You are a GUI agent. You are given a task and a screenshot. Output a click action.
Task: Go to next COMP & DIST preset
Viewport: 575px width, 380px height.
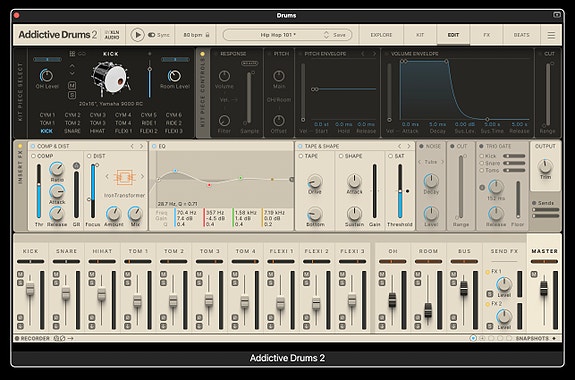[x=142, y=146]
